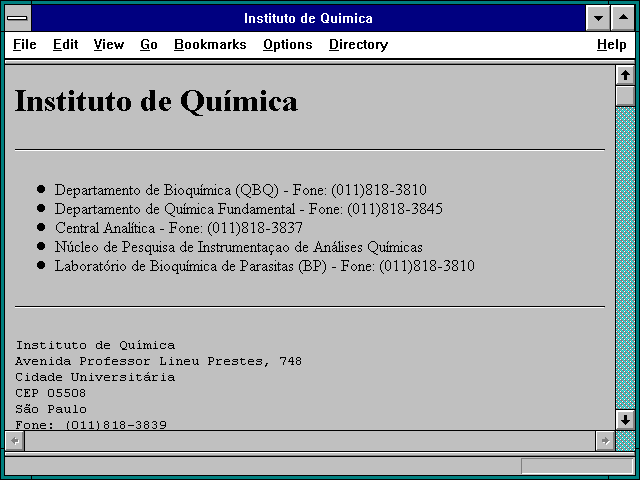Minimize window with down arrow button
Image resolution: width=640 pixels, height=480 pixels.
point(598,18)
